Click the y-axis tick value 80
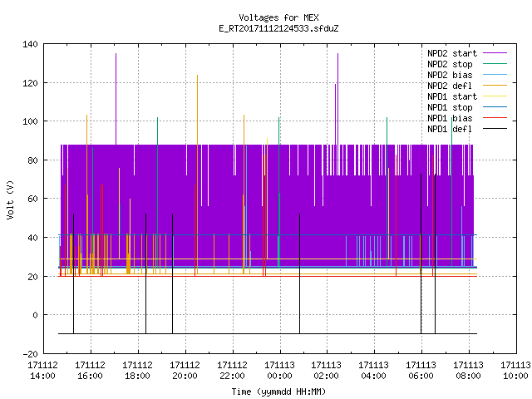 pyautogui.click(x=32, y=160)
